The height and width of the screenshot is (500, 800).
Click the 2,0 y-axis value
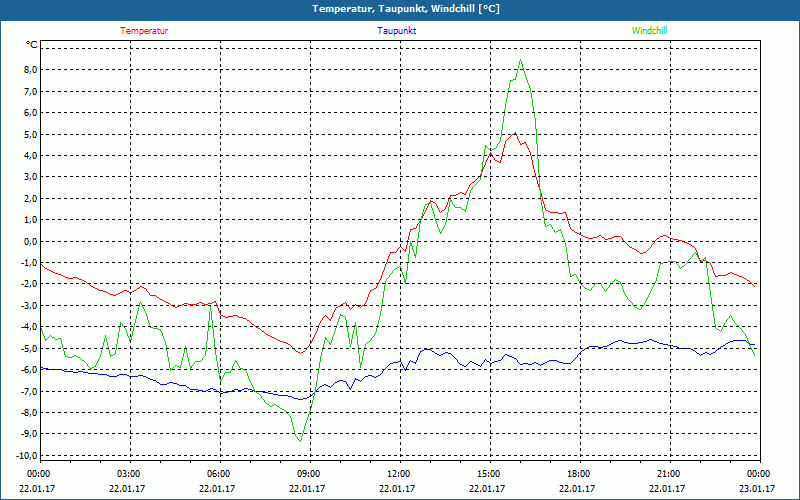click(x=30, y=198)
